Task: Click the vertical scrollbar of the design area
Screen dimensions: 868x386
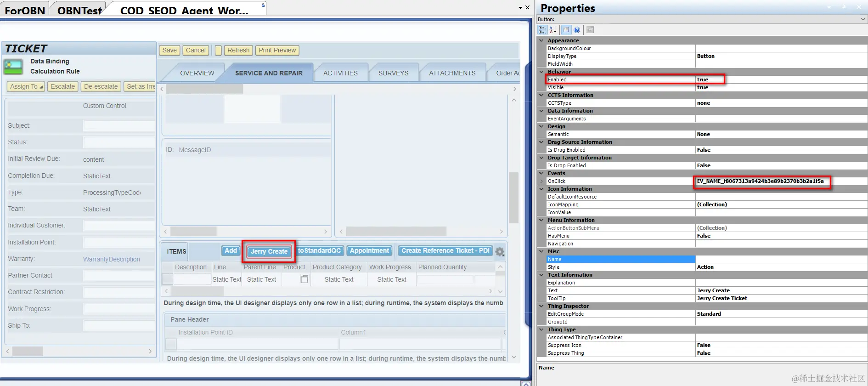Action: (513, 198)
